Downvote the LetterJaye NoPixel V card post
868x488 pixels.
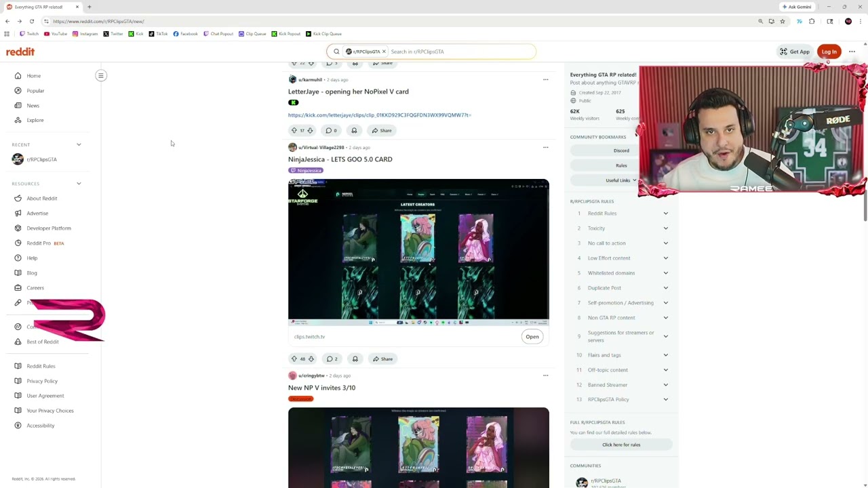click(x=310, y=130)
